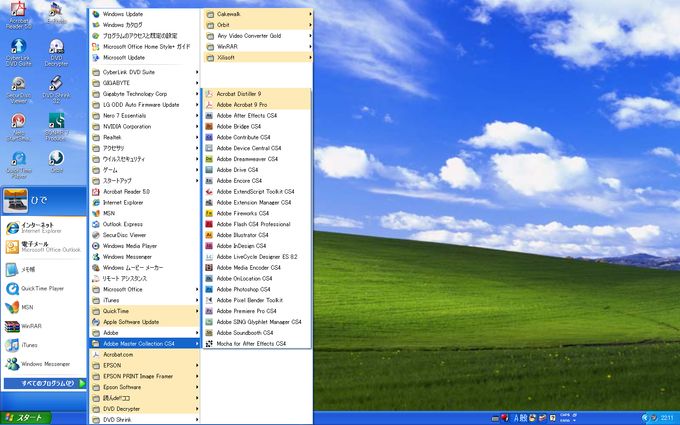680x425 pixels.
Task: Select Microsoft Update menu entry
Action: coord(144,57)
